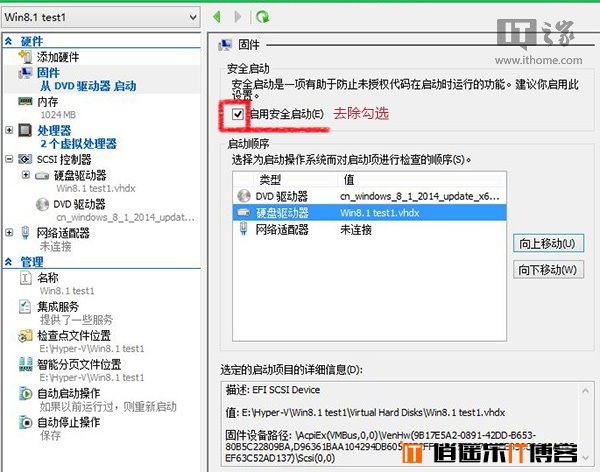The width and height of the screenshot is (600, 472).
Task: Select DVD 驱动器 row in boot order
Action: (369, 196)
